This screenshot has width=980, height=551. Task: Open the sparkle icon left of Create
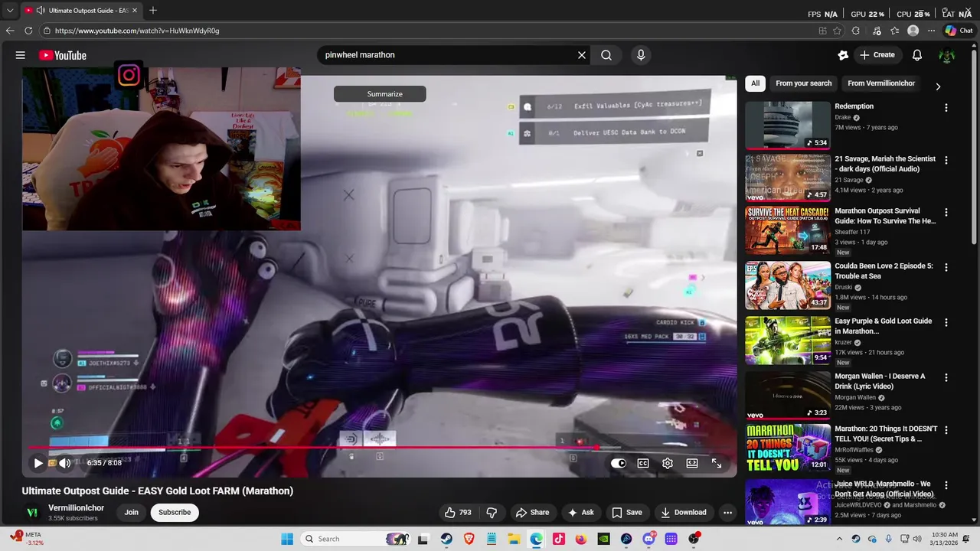tap(843, 55)
